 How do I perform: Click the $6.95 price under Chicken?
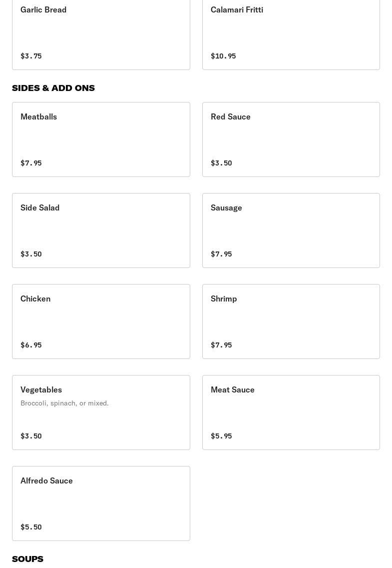click(x=31, y=345)
